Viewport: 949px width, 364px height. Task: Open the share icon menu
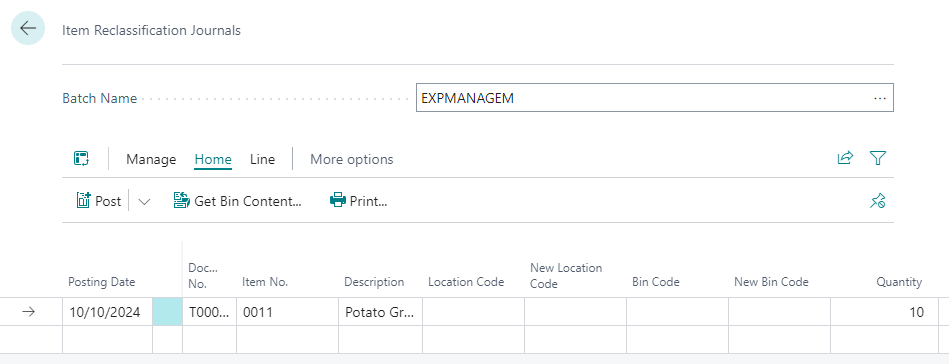point(845,159)
